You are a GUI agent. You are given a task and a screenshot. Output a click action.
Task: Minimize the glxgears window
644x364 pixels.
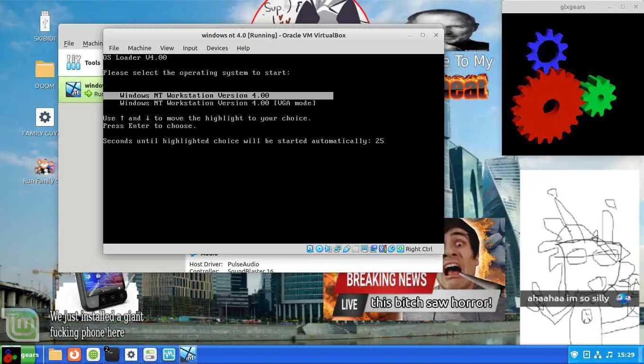609,7
